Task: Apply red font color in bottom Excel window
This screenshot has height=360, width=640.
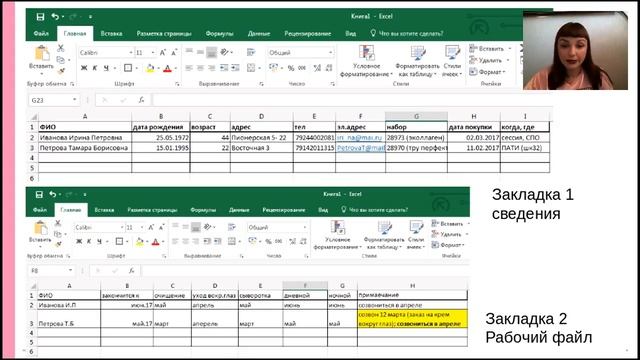Action: point(156,242)
